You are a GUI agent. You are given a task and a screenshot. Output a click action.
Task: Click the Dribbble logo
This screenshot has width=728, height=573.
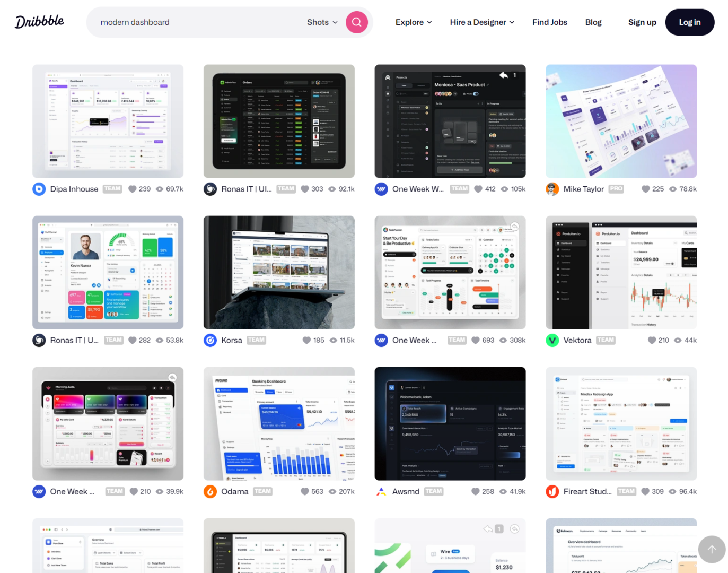point(40,22)
